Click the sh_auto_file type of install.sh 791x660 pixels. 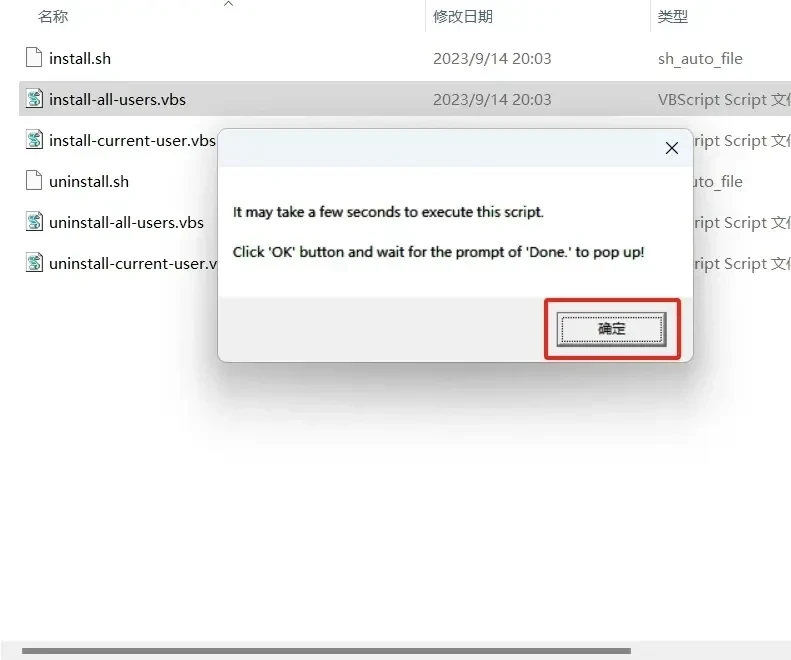click(x=700, y=59)
